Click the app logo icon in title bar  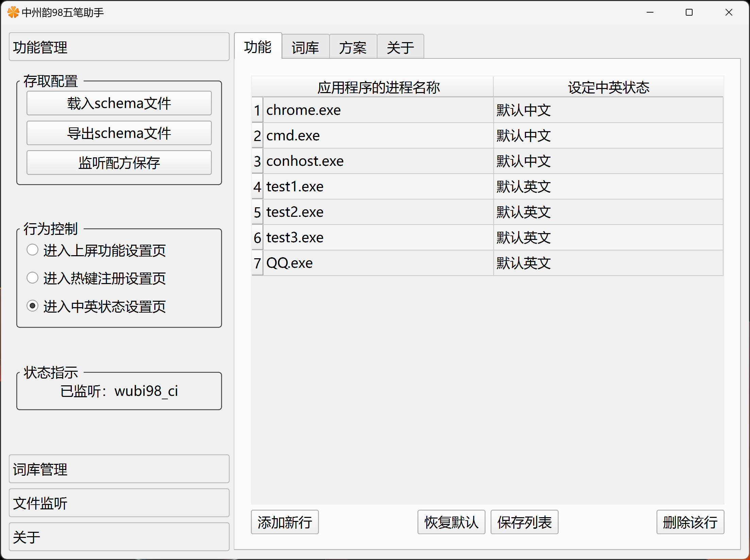[x=13, y=12]
